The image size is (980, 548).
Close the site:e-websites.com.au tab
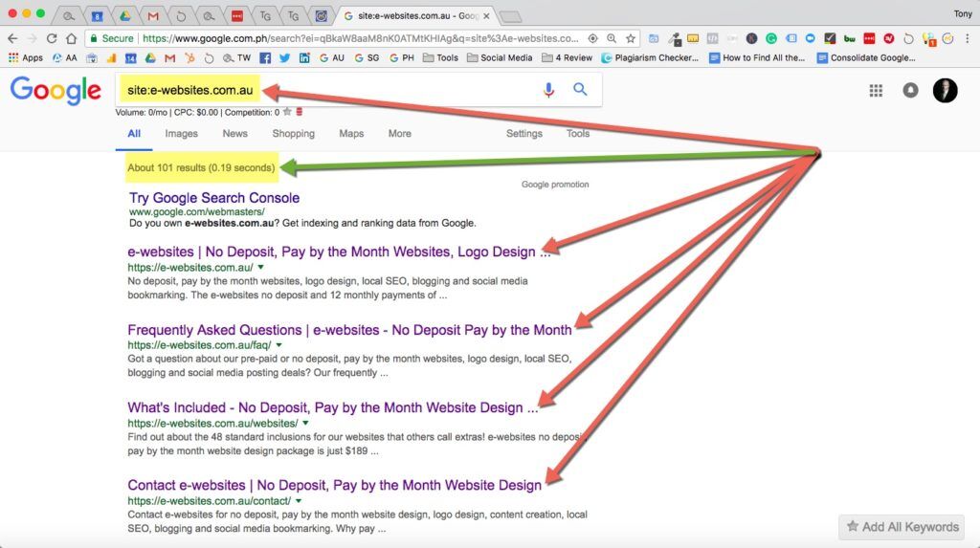click(x=486, y=16)
